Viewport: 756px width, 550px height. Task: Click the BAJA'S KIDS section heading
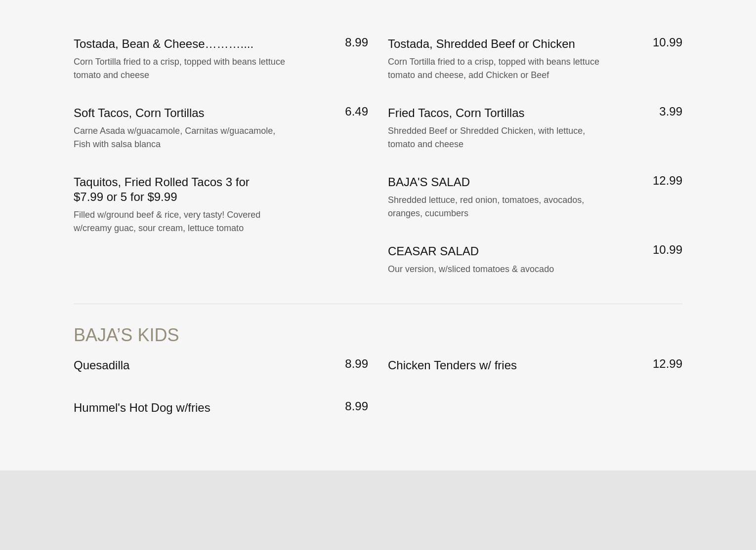[126, 335]
